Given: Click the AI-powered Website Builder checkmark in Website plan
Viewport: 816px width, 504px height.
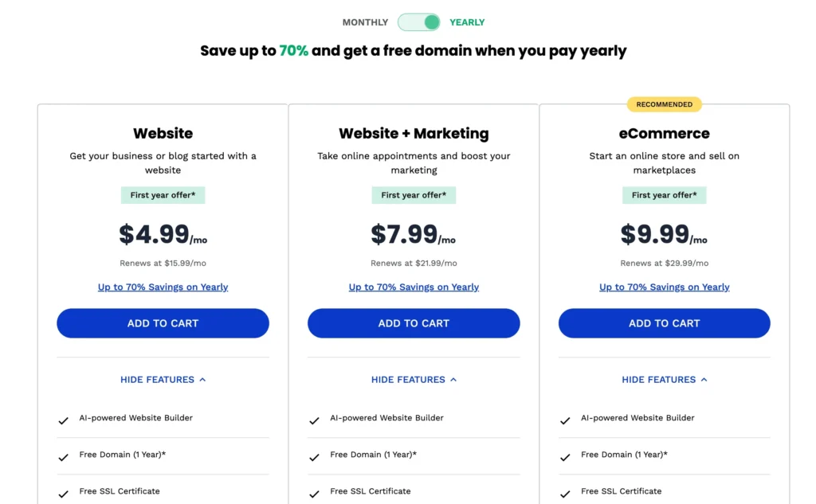Looking at the screenshot, I should click(64, 420).
